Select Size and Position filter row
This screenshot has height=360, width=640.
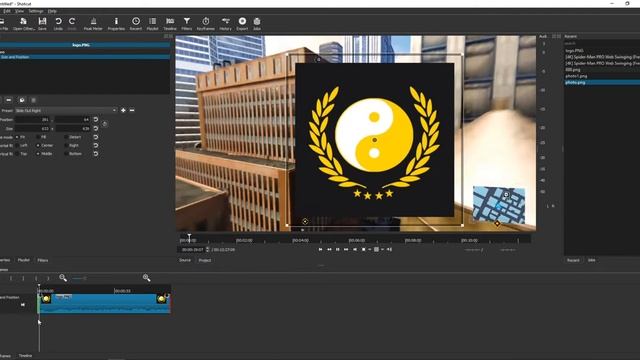85,57
